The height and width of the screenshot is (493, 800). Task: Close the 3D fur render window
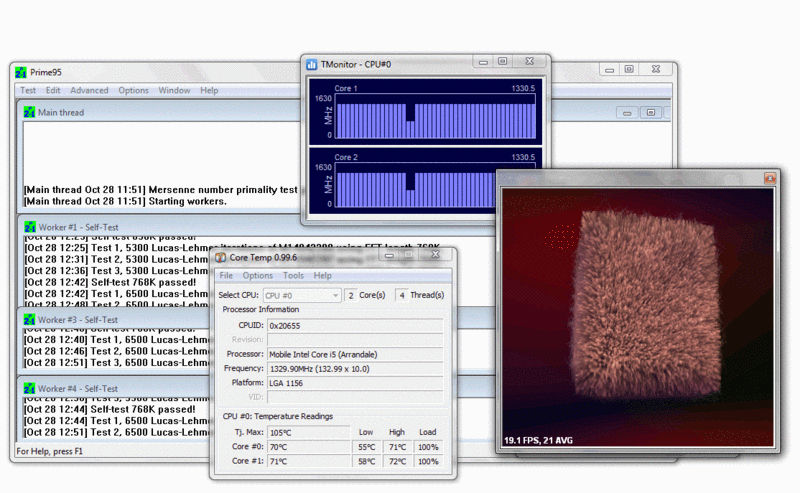(770, 178)
